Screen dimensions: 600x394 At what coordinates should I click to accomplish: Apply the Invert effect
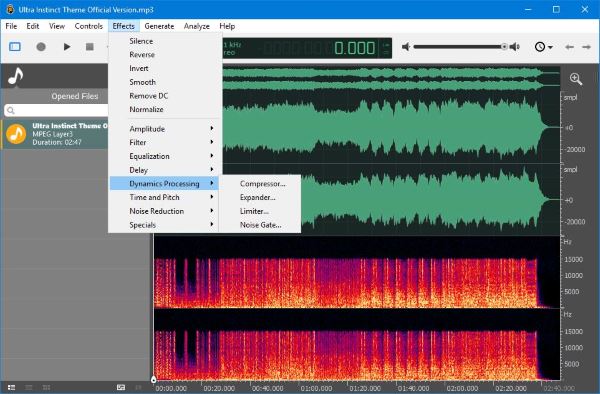[x=164, y=68]
